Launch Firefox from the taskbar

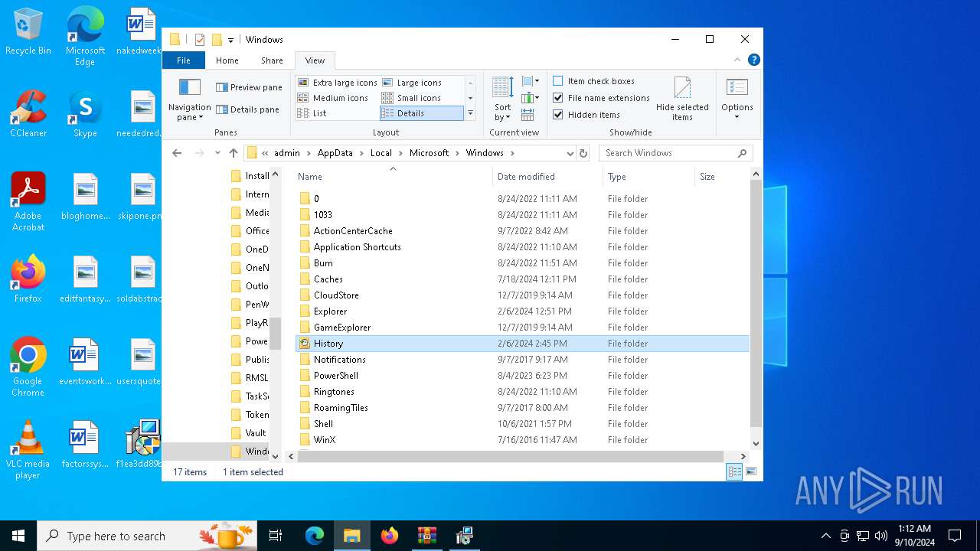click(x=390, y=536)
